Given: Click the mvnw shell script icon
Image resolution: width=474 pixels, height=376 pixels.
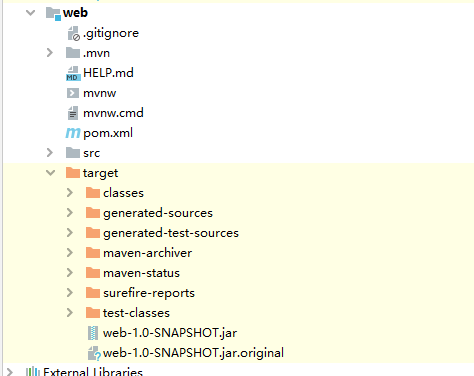Looking at the screenshot, I should click(73, 93).
